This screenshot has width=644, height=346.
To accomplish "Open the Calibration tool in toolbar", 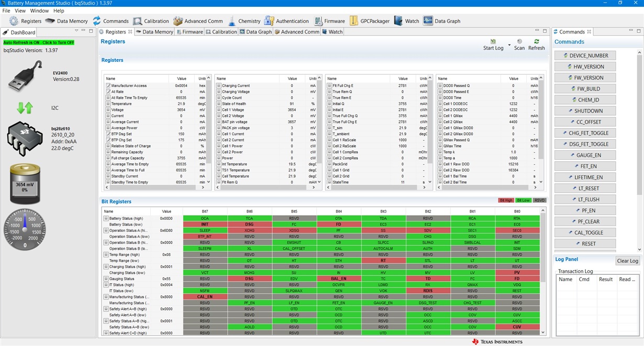I will [151, 21].
